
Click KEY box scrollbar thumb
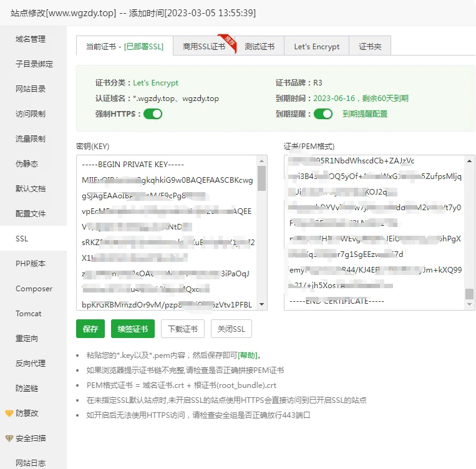(x=261, y=178)
